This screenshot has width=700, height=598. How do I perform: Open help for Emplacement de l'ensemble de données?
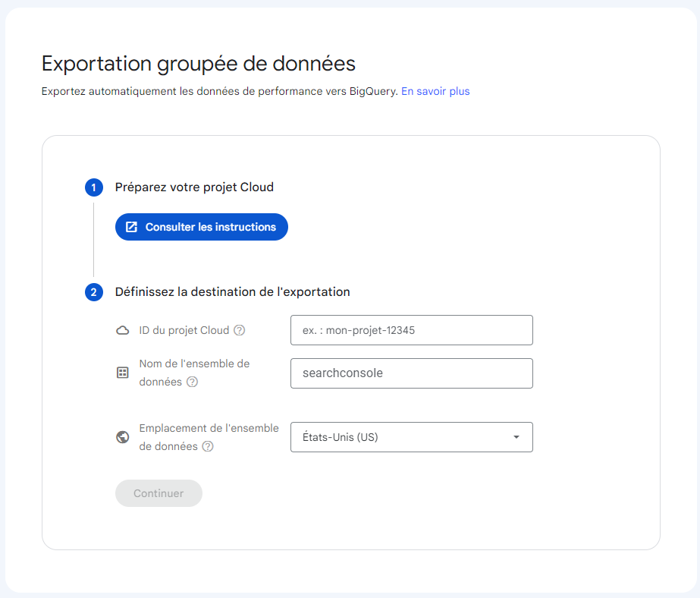(x=208, y=446)
